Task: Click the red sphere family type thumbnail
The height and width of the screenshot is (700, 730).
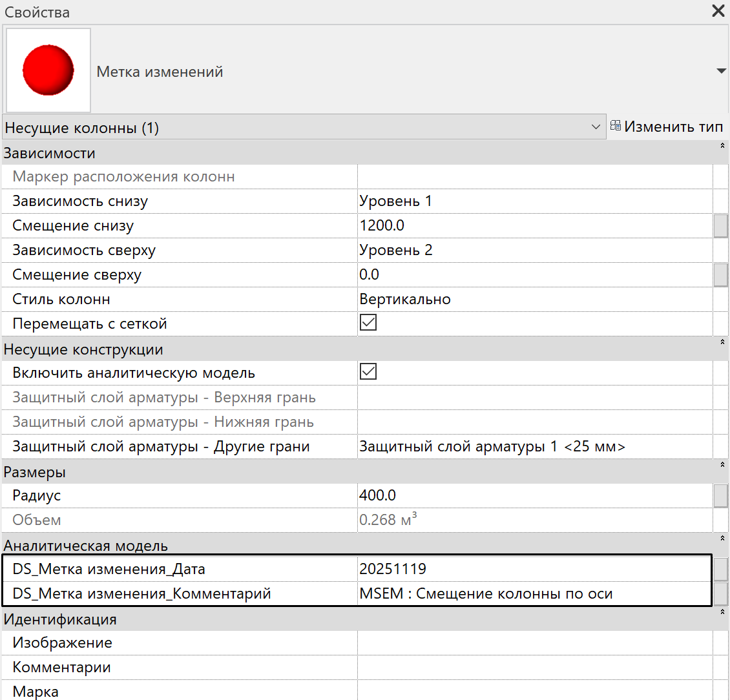Action: [48, 70]
